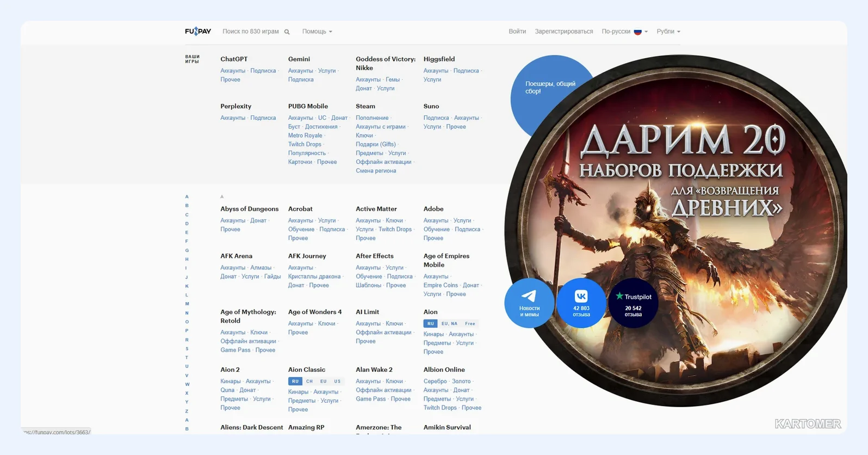Image resolution: width=868 pixels, height=455 pixels.
Task: Jump to letter G in the alphabet index
Action: click(187, 250)
